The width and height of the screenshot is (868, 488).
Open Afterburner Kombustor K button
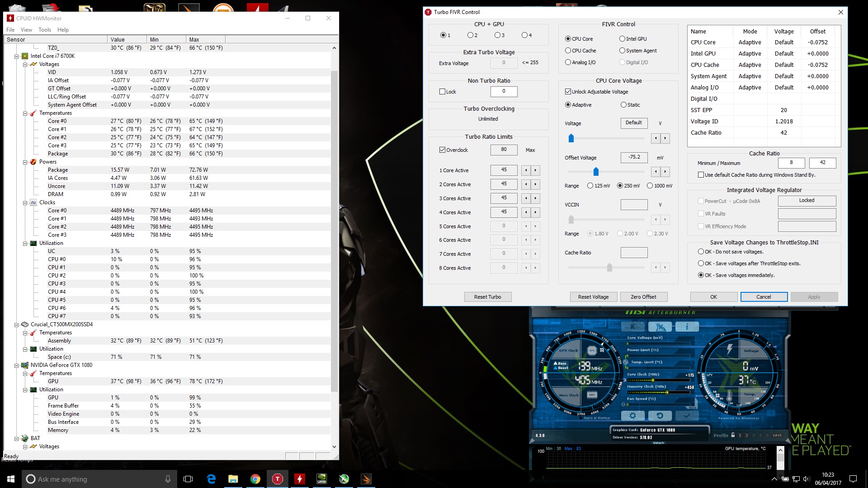tap(632, 326)
